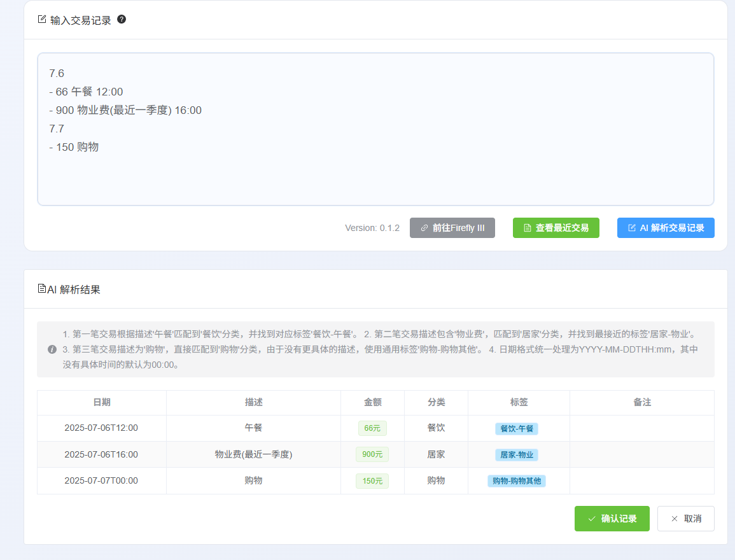The height and width of the screenshot is (560, 735).
Task: Click the 66元 amount badge
Action: pyautogui.click(x=373, y=428)
